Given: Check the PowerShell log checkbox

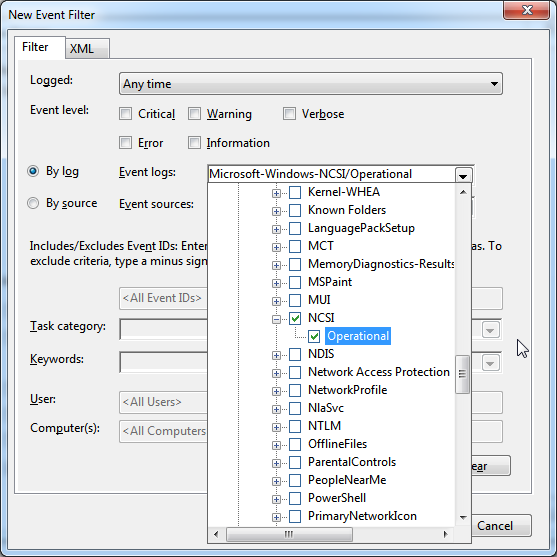Looking at the screenshot, I should pyautogui.click(x=295, y=498).
